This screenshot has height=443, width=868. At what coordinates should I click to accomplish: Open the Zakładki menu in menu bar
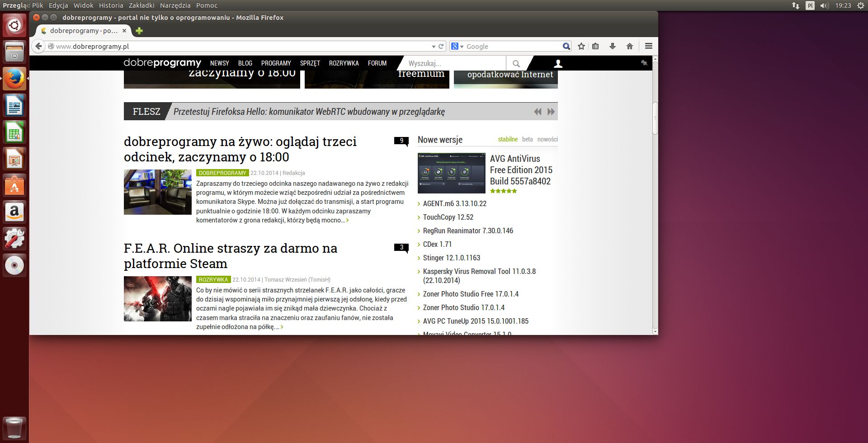point(142,5)
